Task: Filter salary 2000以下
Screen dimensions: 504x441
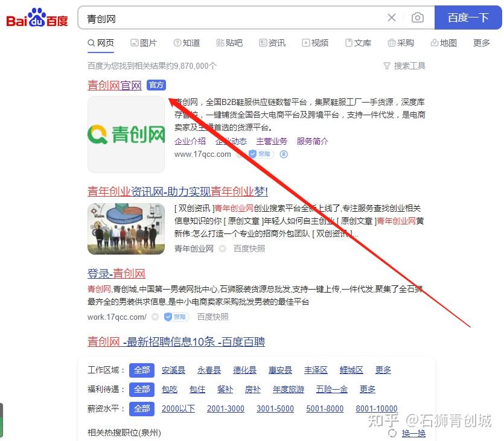Action: click(x=179, y=408)
